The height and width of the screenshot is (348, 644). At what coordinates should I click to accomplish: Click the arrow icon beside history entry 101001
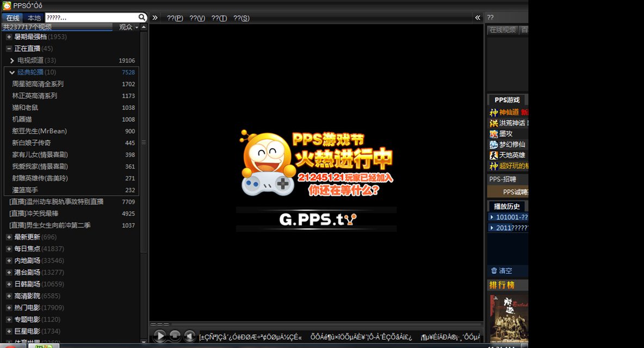click(x=492, y=217)
